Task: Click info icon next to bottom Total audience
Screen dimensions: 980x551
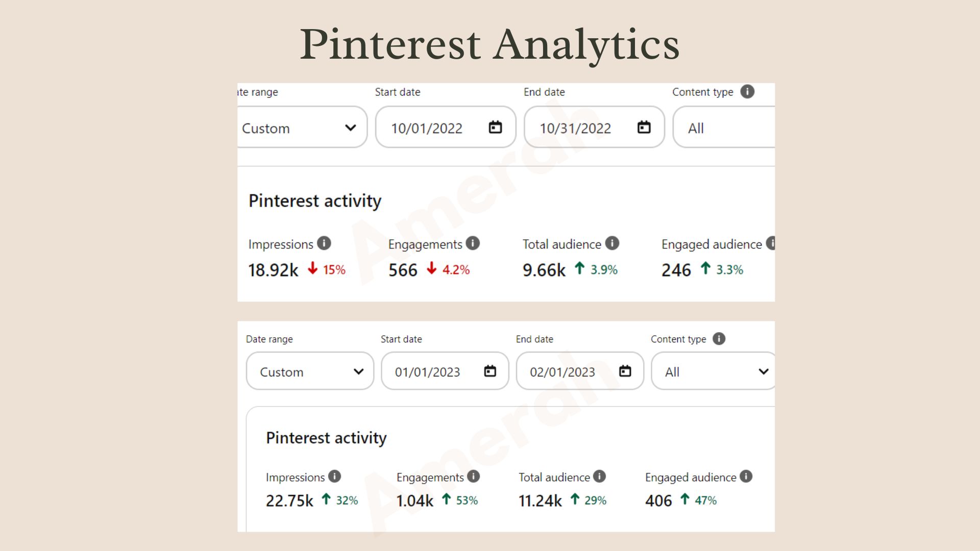Action: pyautogui.click(x=599, y=477)
